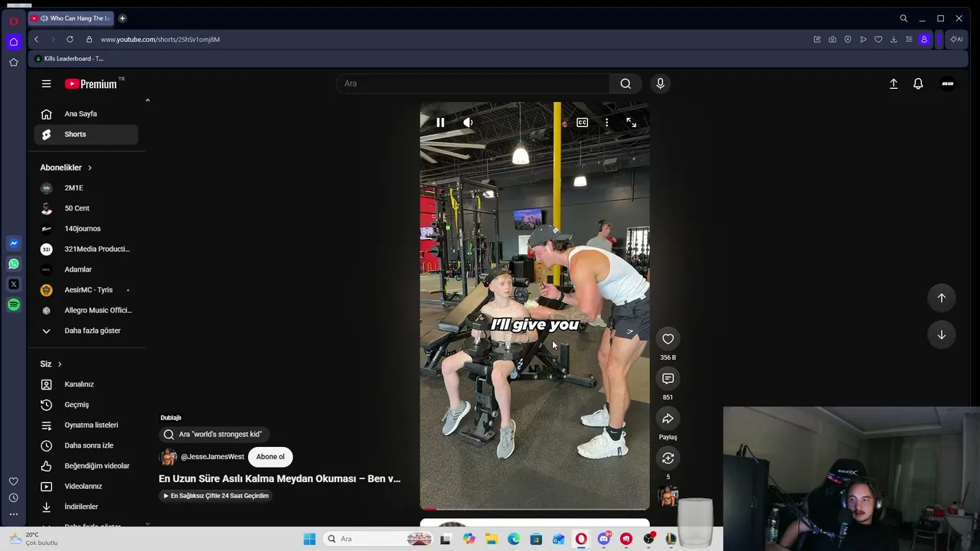This screenshot has height=551, width=980.
Task: Expand subscriptions with Daha fazla göster
Action: 87,331
